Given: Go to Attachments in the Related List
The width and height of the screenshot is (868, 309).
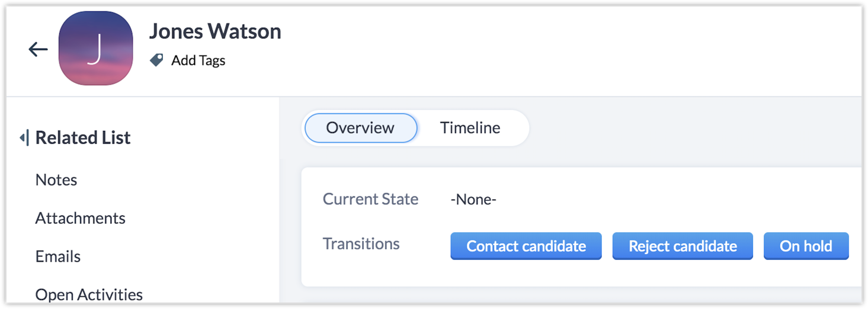Looking at the screenshot, I should 80,218.
